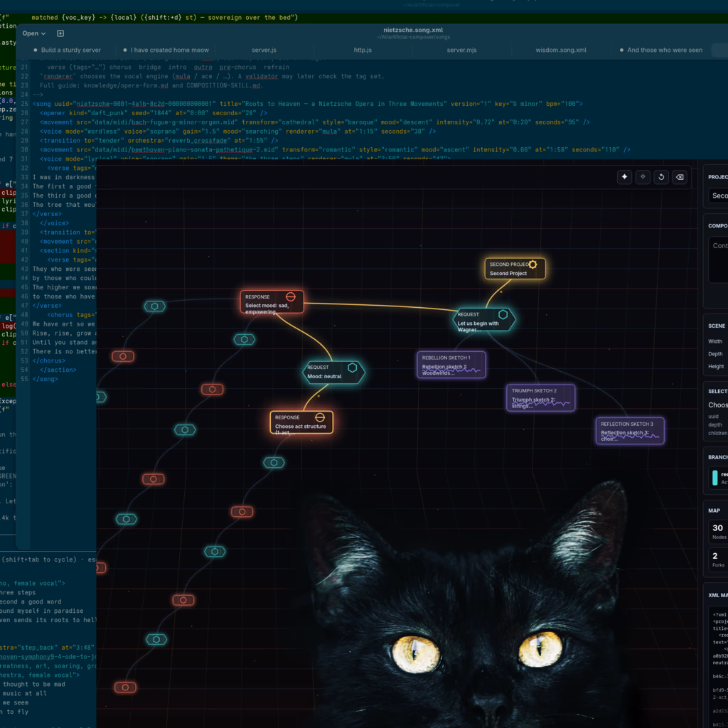Select the Response node Choose act structure
728x728 pixels.
301,422
